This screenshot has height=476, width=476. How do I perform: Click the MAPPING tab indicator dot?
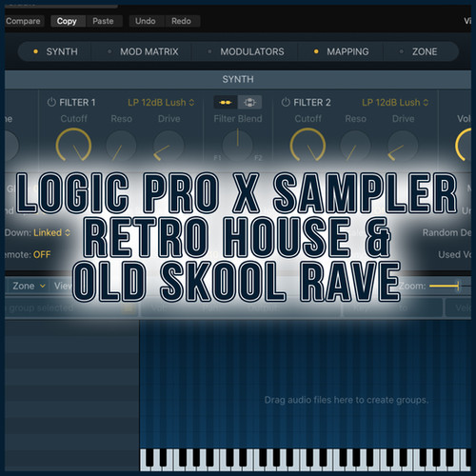(x=316, y=51)
